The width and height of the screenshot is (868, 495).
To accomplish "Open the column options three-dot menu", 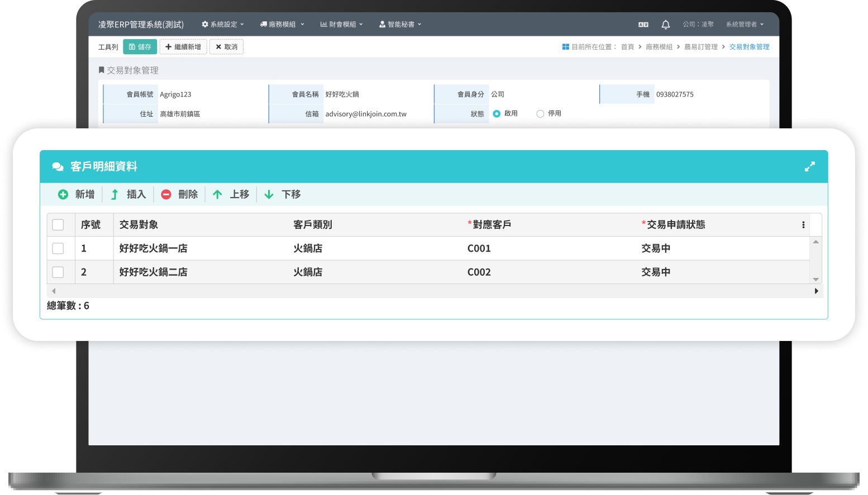I will (803, 224).
